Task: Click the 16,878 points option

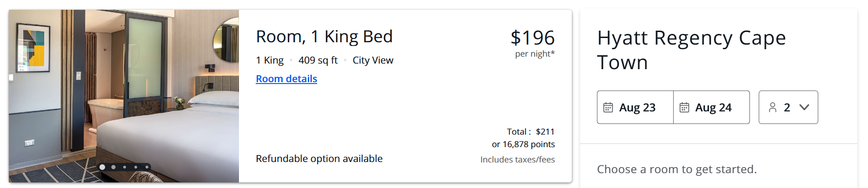Action: click(523, 144)
